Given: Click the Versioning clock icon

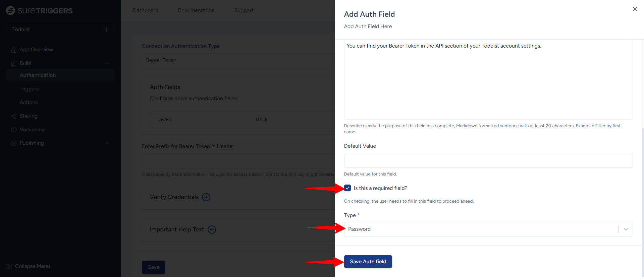Looking at the screenshot, I should 14,130.
